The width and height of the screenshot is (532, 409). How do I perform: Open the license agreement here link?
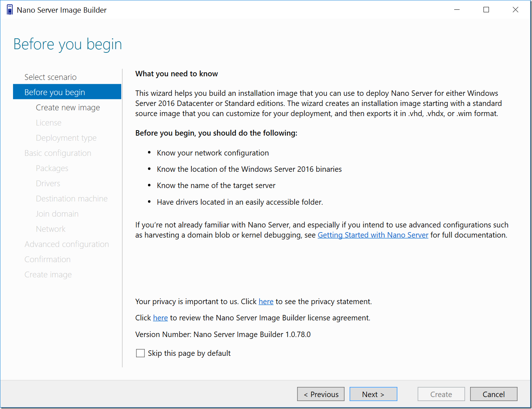[160, 318]
